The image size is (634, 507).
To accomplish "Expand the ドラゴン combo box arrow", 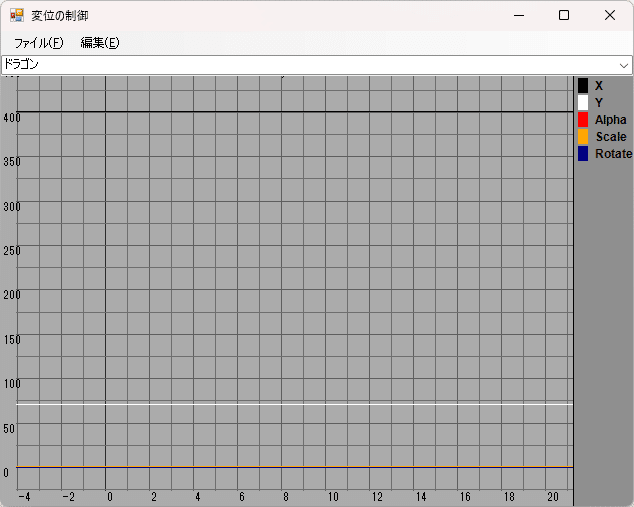I will (x=624, y=65).
